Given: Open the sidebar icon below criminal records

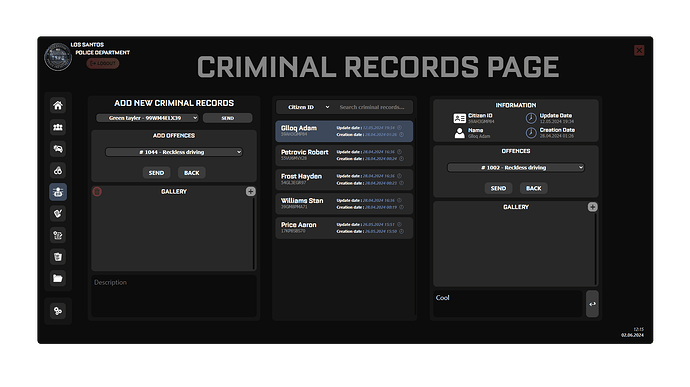Looking at the screenshot, I should click(x=58, y=214).
